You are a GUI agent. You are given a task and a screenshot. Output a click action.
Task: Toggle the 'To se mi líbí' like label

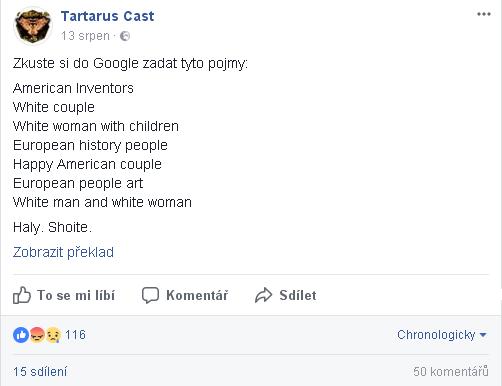tap(76, 295)
